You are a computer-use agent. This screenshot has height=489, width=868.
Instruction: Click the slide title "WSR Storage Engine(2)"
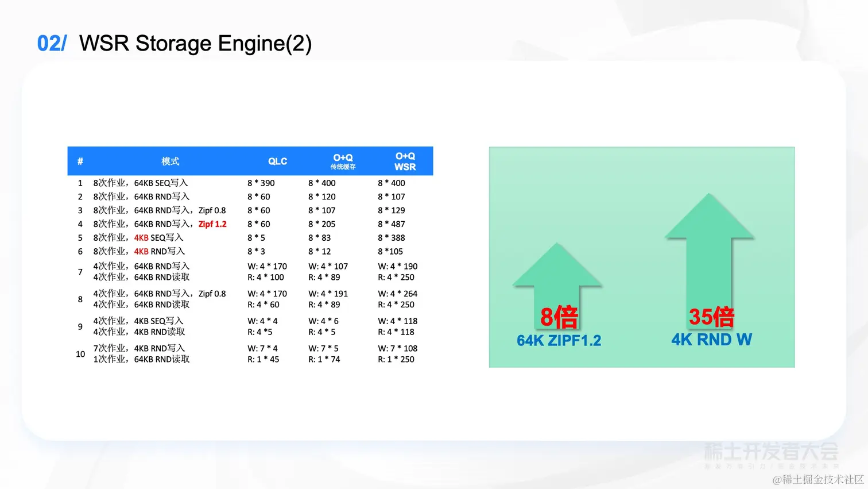[x=195, y=44]
